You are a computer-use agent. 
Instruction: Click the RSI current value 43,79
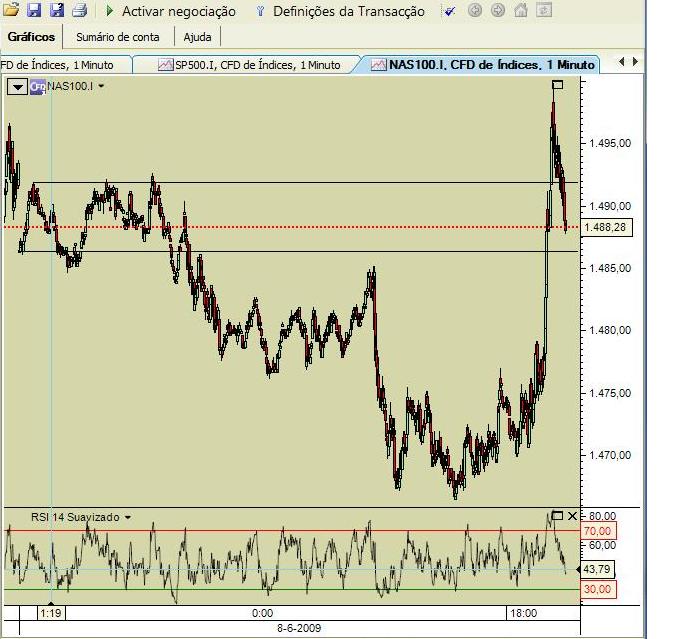point(597,569)
